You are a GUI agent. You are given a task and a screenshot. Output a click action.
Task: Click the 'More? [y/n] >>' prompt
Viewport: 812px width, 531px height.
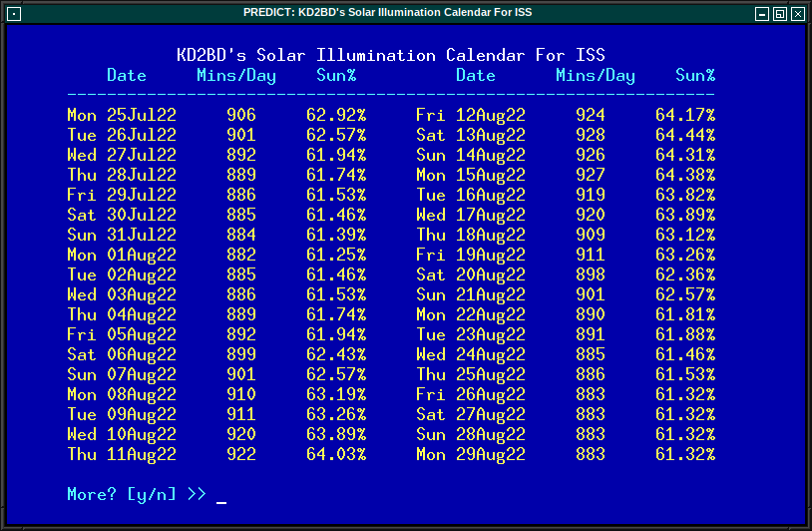point(137,494)
